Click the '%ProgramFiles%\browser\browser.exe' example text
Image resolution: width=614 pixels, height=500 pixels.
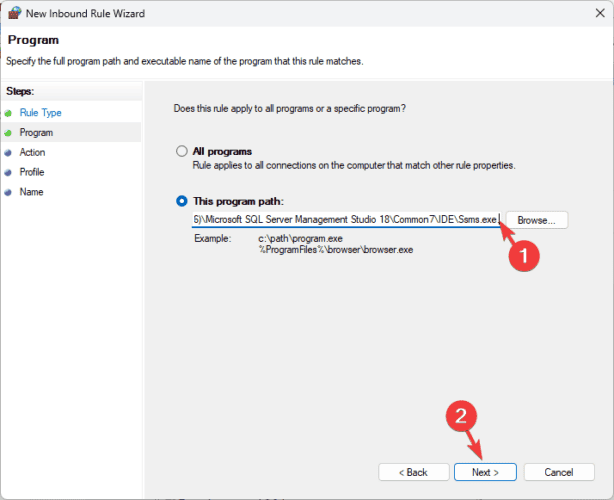(x=336, y=250)
